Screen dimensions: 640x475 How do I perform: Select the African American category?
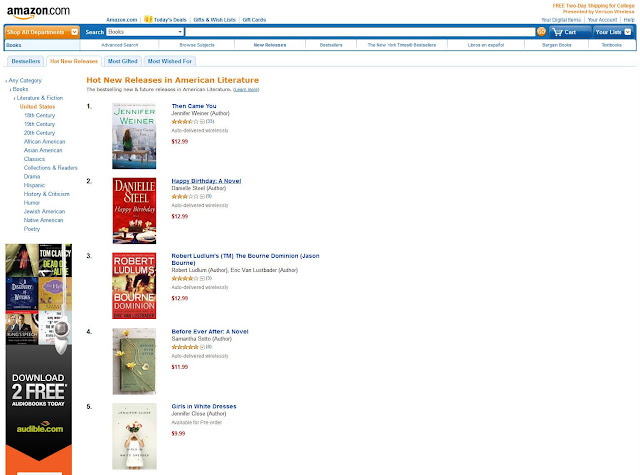click(44, 142)
